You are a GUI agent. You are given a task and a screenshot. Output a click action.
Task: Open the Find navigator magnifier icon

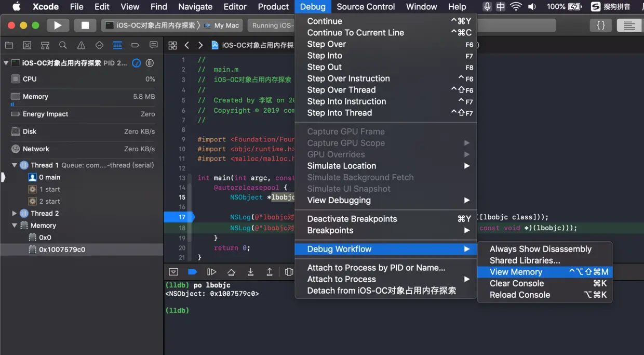coord(63,45)
